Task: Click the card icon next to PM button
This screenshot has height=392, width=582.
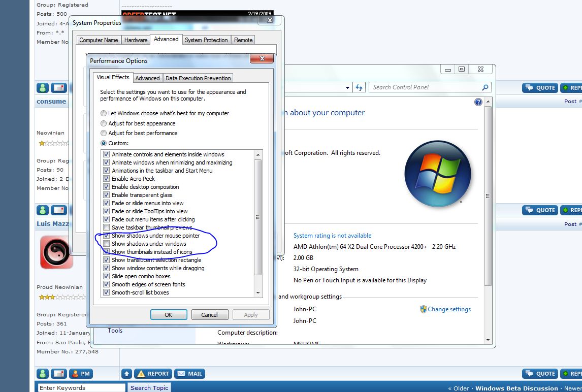Action: pyautogui.click(x=58, y=374)
